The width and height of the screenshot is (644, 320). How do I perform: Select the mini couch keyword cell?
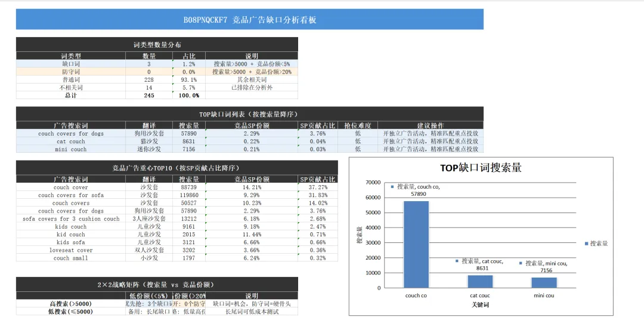(x=70, y=149)
